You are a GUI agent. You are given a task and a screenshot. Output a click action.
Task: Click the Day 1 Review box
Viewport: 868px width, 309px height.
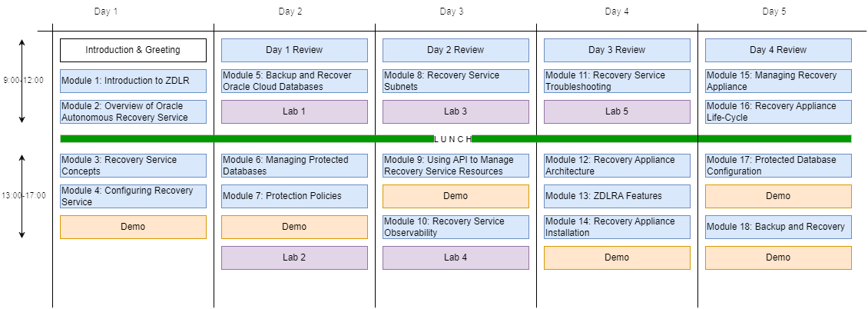click(294, 50)
